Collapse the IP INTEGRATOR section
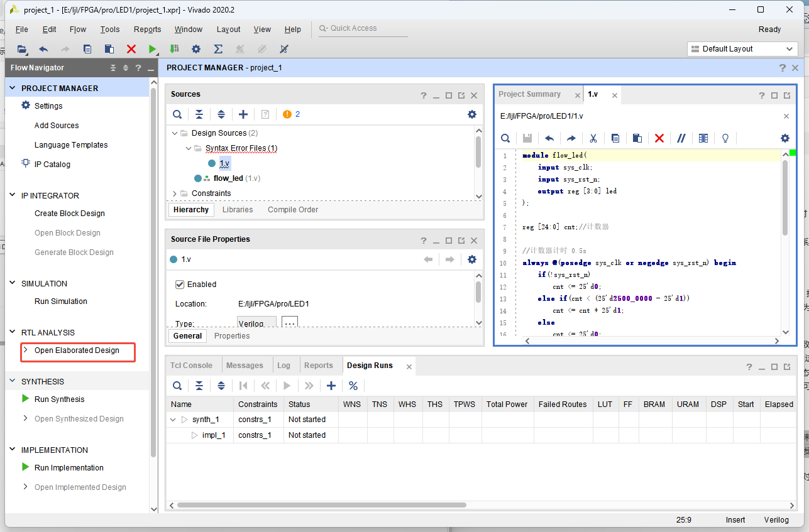Image resolution: width=809 pixels, height=532 pixels. (13, 195)
